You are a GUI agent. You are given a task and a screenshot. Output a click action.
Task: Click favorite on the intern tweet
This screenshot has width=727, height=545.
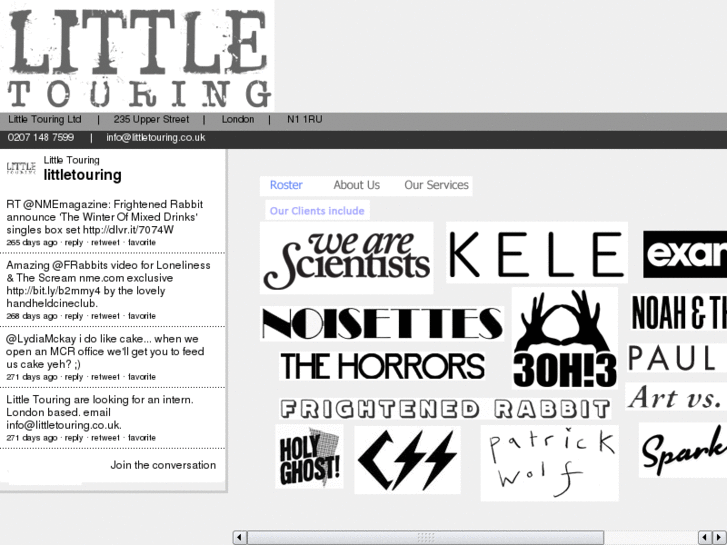click(142, 438)
